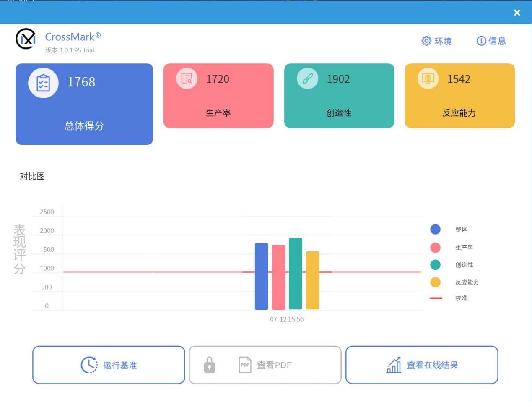532x402 pixels.
Task: Toggle the red 校准 legend line
Action: click(436, 298)
